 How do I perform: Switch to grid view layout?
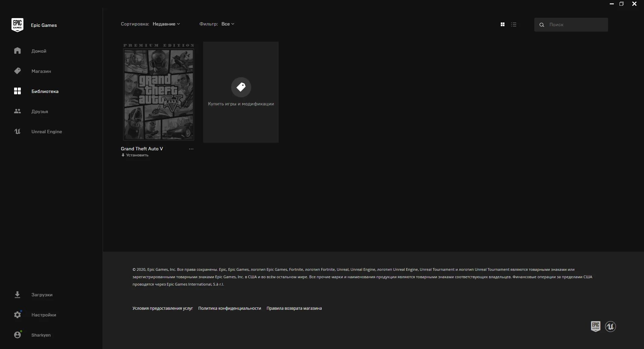502,24
